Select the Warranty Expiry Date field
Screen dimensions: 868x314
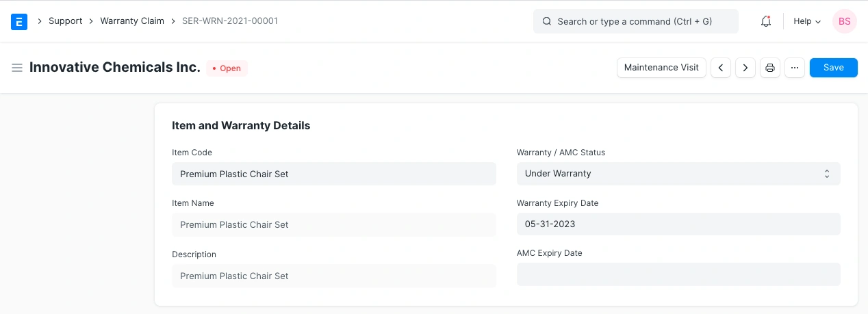(678, 224)
